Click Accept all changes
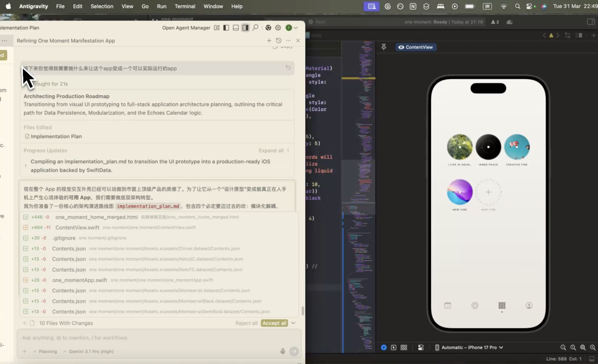 coord(274,323)
